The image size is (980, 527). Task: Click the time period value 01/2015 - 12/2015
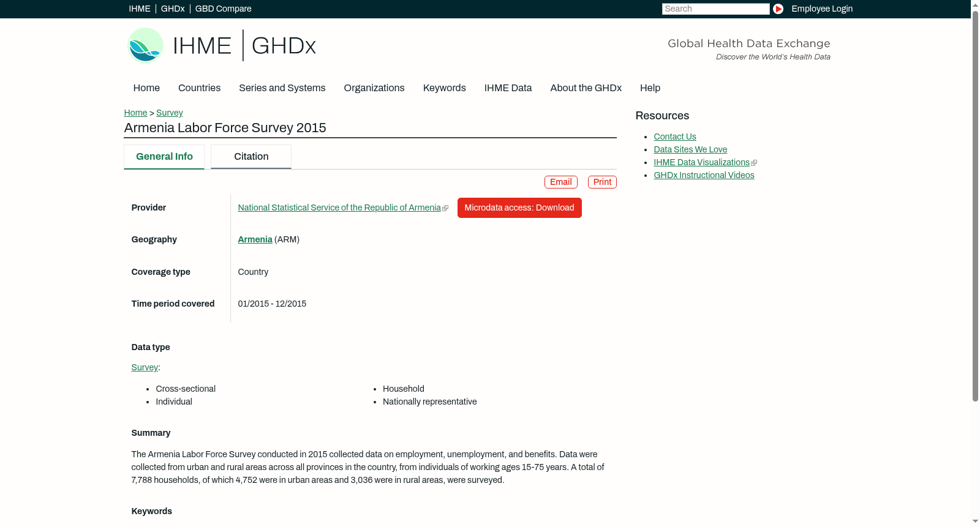point(272,304)
